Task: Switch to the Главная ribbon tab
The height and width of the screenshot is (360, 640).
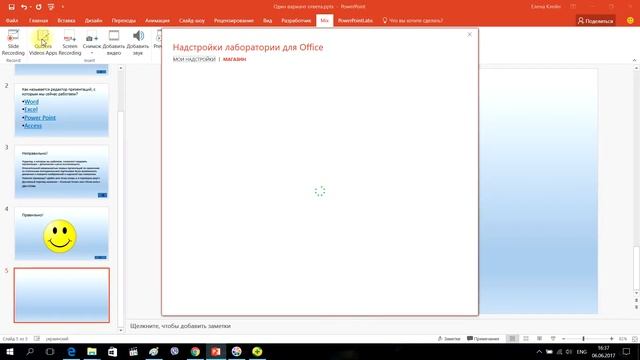Action: tap(38, 20)
